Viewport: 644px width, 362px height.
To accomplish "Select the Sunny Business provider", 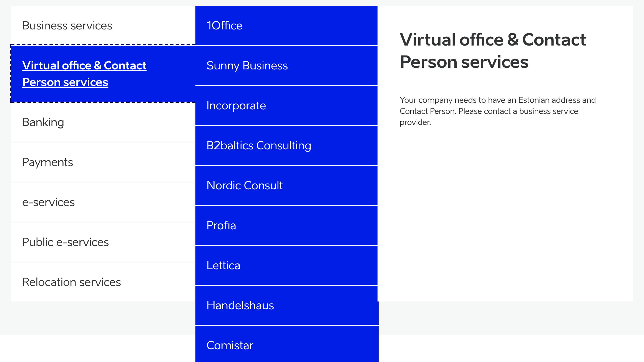I will tap(247, 66).
